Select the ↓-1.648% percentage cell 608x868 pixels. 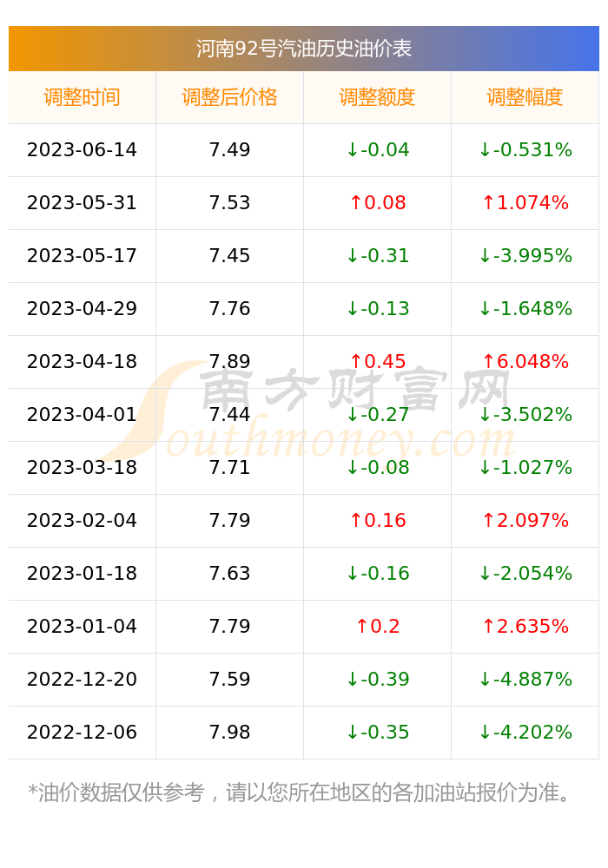525,309
